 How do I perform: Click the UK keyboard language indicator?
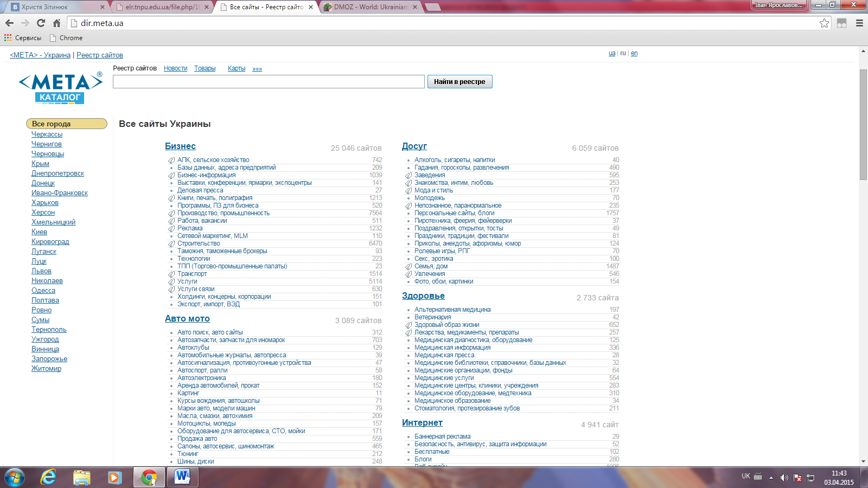[746, 476]
